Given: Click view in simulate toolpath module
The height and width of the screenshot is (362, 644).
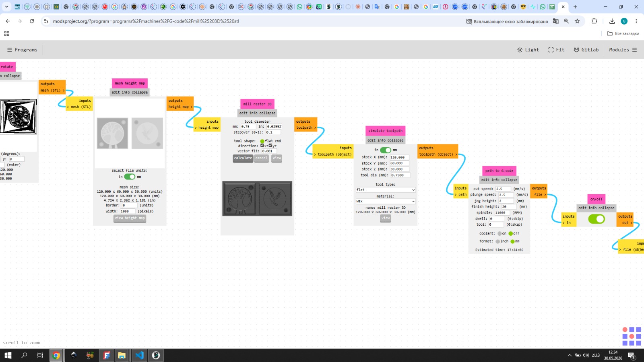Looking at the screenshot, I should pyautogui.click(x=386, y=218).
